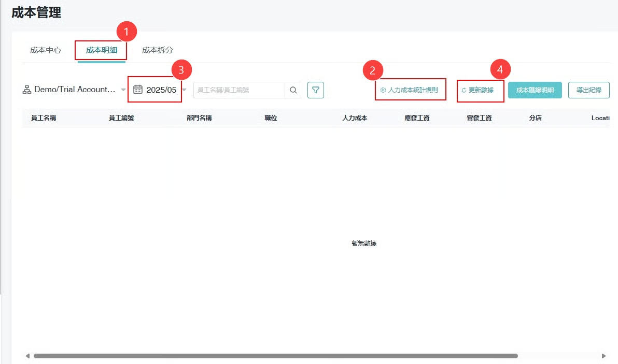This screenshot has width=618, height=364.
Task: Click the left arrow of horizontal scrollbar
Action: 27,356
